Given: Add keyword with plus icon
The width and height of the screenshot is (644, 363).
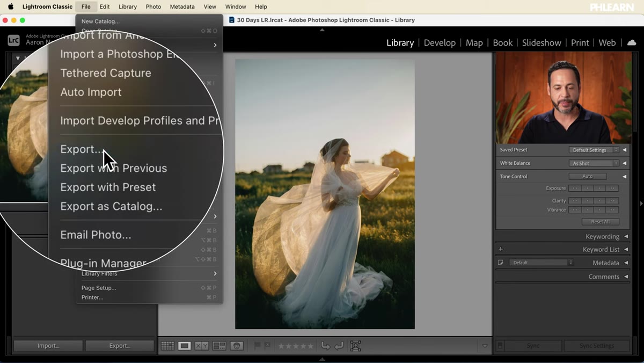Looking at the screenshot, I should click(x=501, y=249).
